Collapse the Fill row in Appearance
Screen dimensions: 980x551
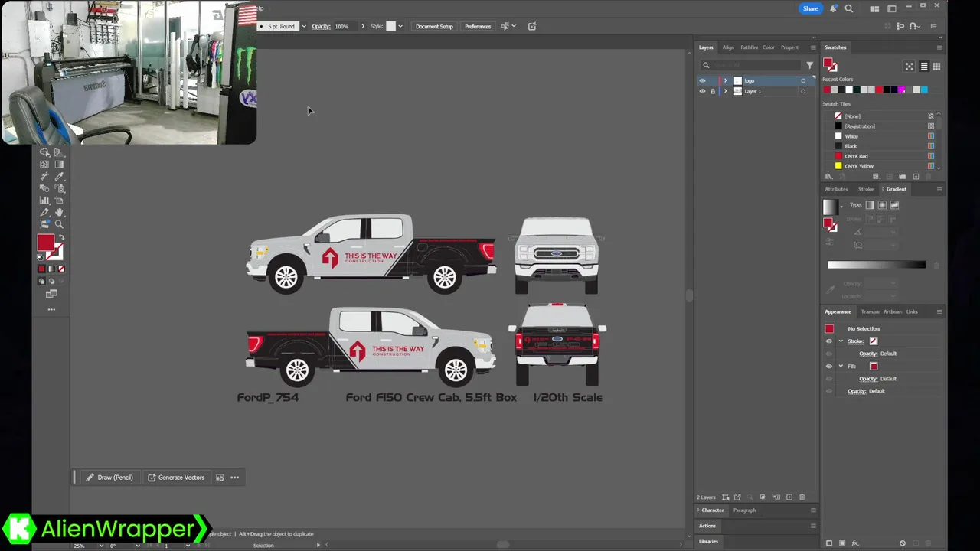point(841,367)
